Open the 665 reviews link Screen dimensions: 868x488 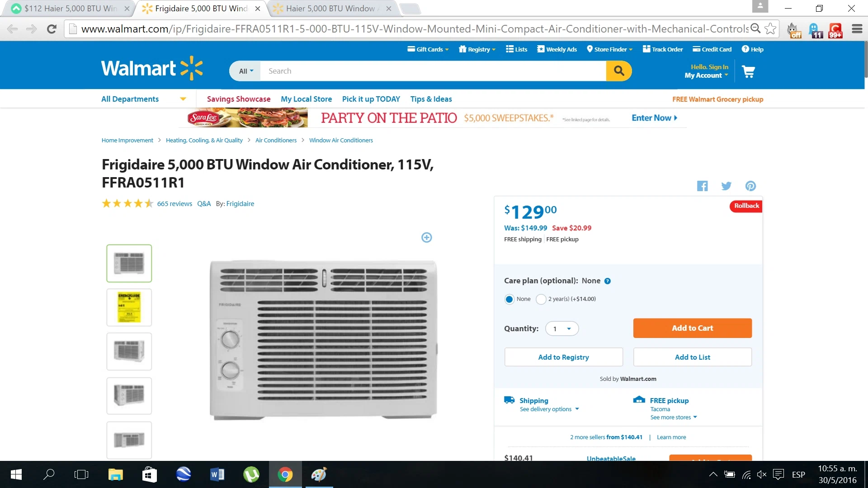175,204
